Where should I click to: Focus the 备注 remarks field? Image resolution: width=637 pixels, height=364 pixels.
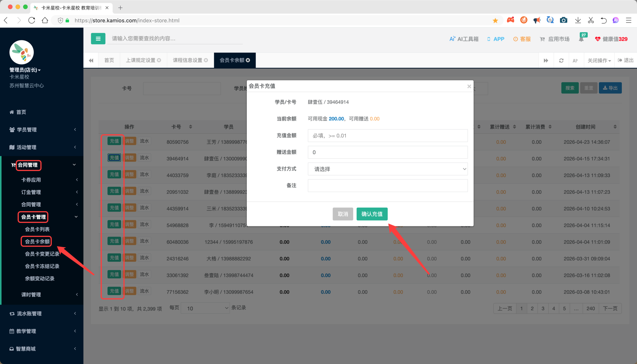tap(388, 185)
